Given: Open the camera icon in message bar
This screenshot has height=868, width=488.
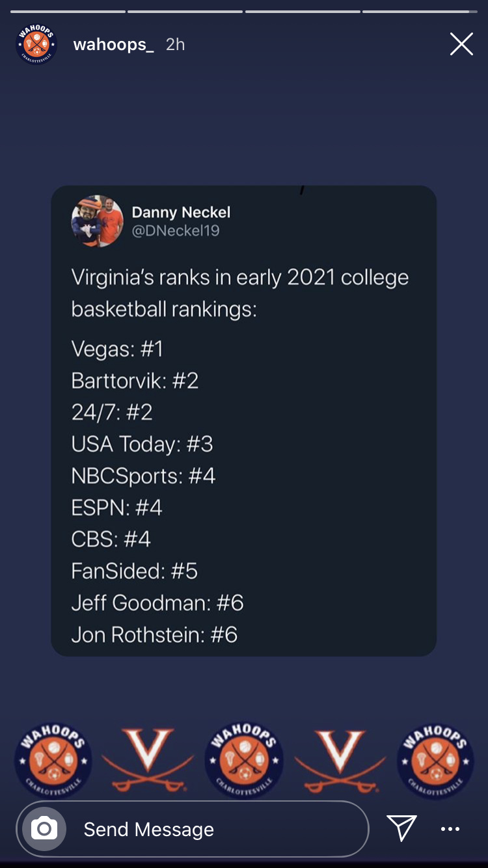Looking at the screenshot, I should tap(44, 829).
